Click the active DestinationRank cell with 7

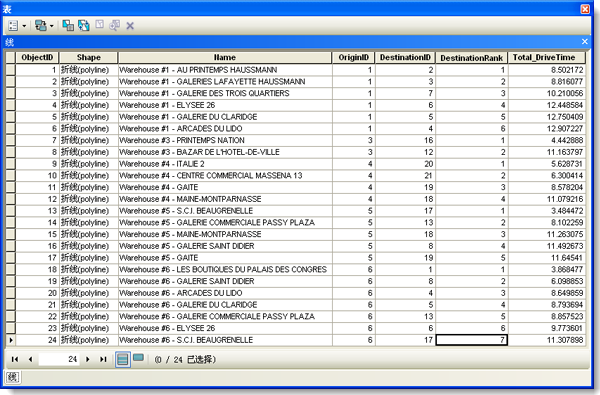tap(471, 340)
